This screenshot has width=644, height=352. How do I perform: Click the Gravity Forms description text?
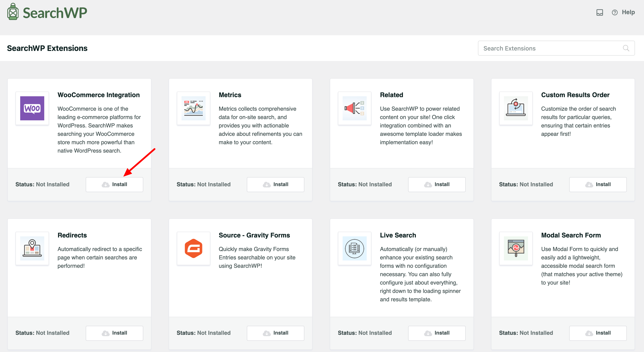[257, 257]
